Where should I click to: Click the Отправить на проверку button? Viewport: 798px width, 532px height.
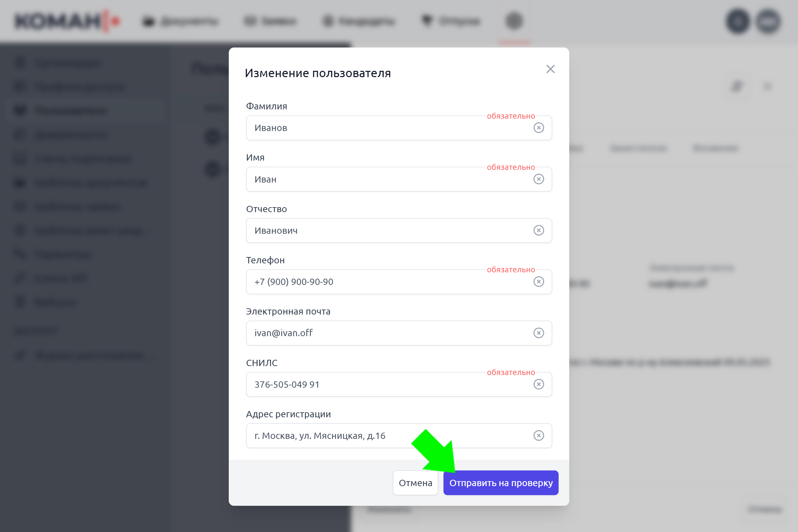click(x=501, y=483)
